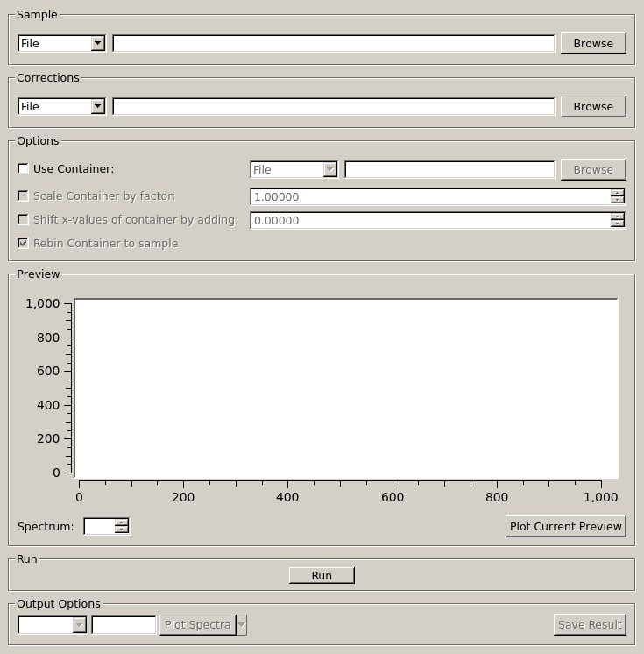The height and width of the screenshot is (654, 644).
Task: Toggle Rebin Container to sample checkbox
Action: tap(24, 244)
